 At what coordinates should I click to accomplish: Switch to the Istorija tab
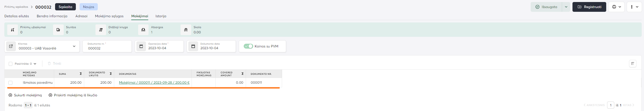tap(161, 16)
